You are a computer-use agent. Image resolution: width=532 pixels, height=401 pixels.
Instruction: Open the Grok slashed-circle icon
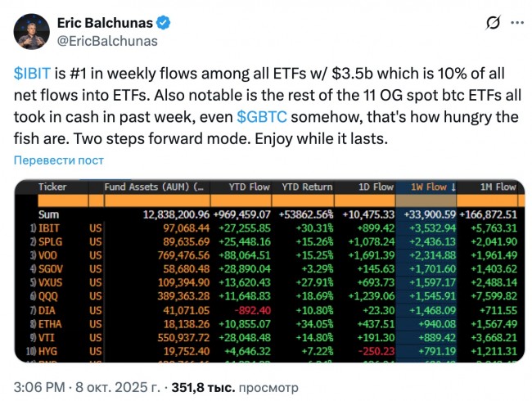click(493, 23)
